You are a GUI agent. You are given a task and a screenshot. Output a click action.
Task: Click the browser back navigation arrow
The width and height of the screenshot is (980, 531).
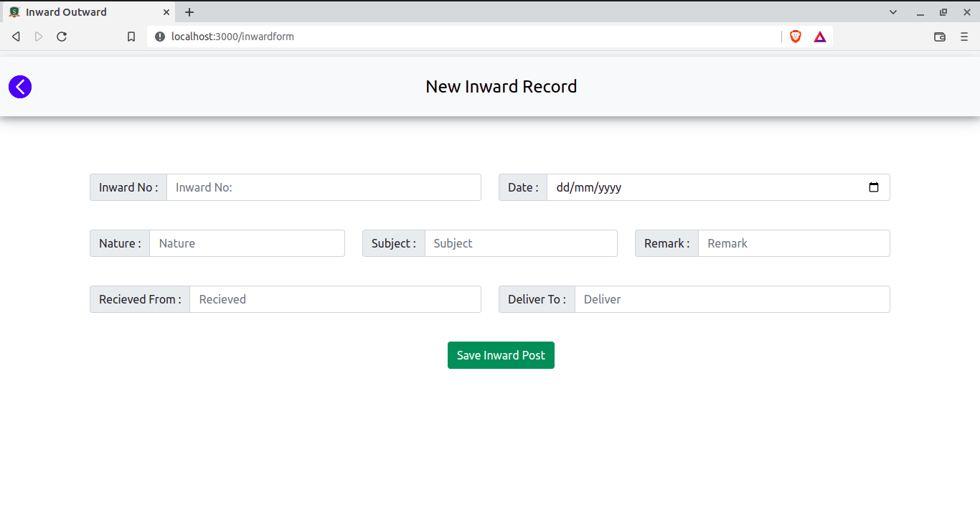click(x=15, y=36)
